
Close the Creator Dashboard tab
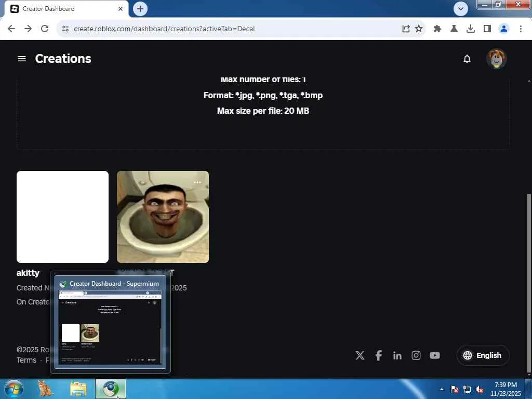point(121,9)
